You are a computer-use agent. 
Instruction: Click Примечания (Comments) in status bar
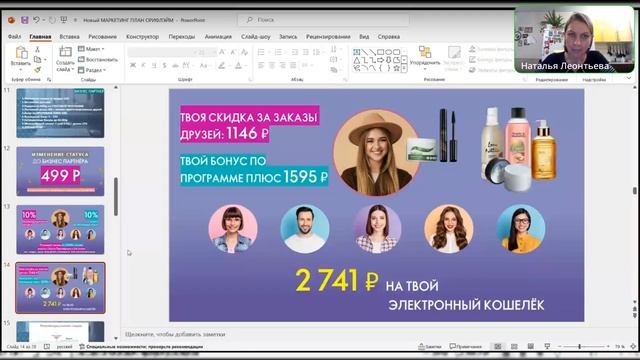[x=466, y=347]
